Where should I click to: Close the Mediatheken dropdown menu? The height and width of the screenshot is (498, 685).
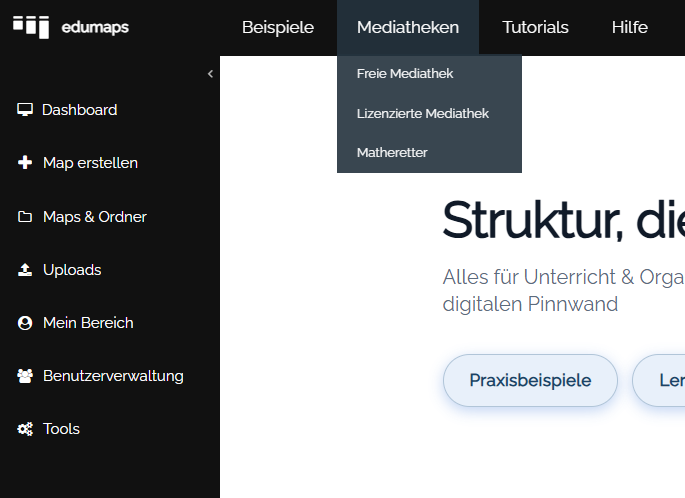(x=408, y=27)
